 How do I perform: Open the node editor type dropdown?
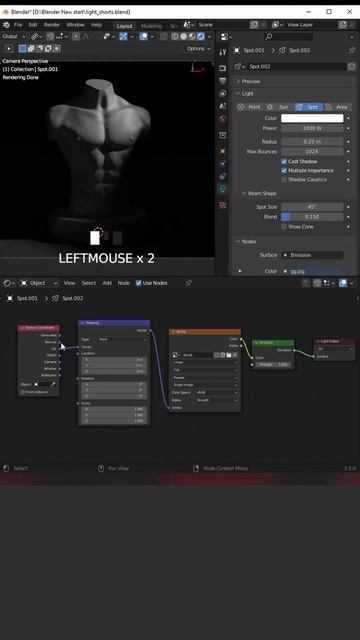9,283
